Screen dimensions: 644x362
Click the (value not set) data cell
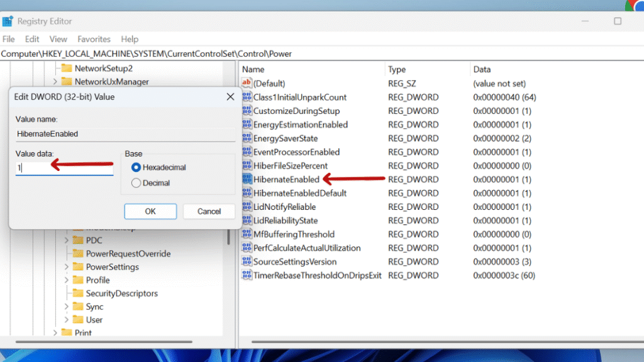click(499, 84)
